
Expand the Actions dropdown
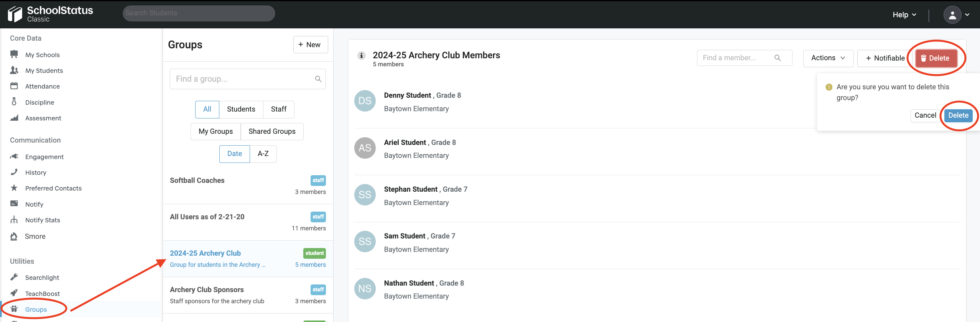click(828, 58)
